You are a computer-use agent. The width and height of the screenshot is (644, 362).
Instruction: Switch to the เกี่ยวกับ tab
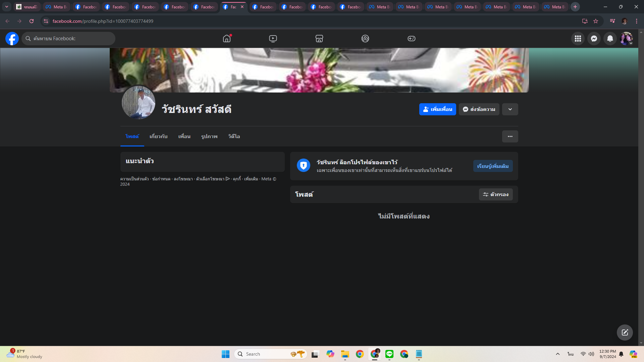tap(158, 136)
